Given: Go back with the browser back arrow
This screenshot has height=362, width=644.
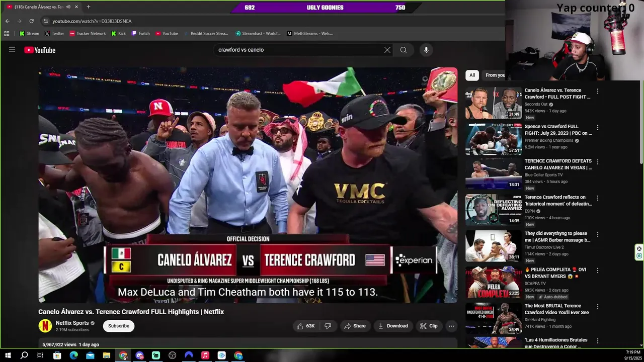Looking at the screenshot, I should tap(8, 21).
